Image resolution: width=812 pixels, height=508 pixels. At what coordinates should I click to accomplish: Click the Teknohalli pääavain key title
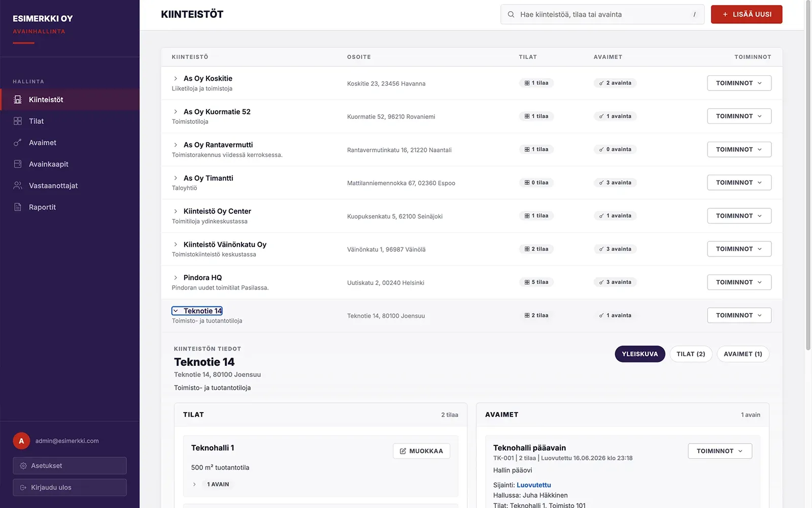tap(529, 448)
